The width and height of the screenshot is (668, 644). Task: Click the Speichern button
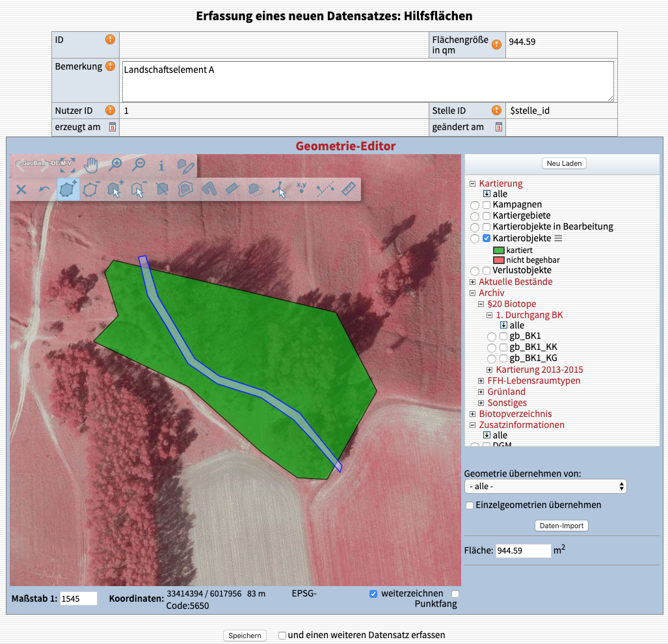click(x=245, y=636)
